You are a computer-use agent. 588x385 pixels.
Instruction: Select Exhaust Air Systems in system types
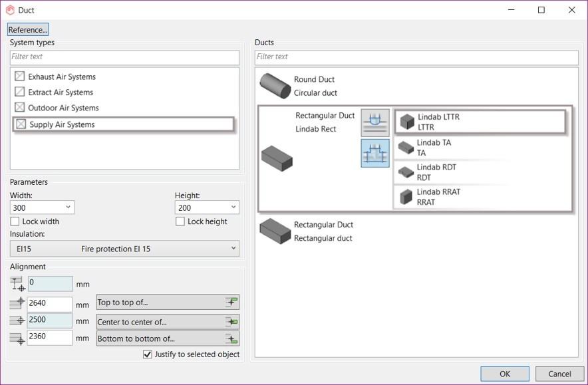point(62,76)
